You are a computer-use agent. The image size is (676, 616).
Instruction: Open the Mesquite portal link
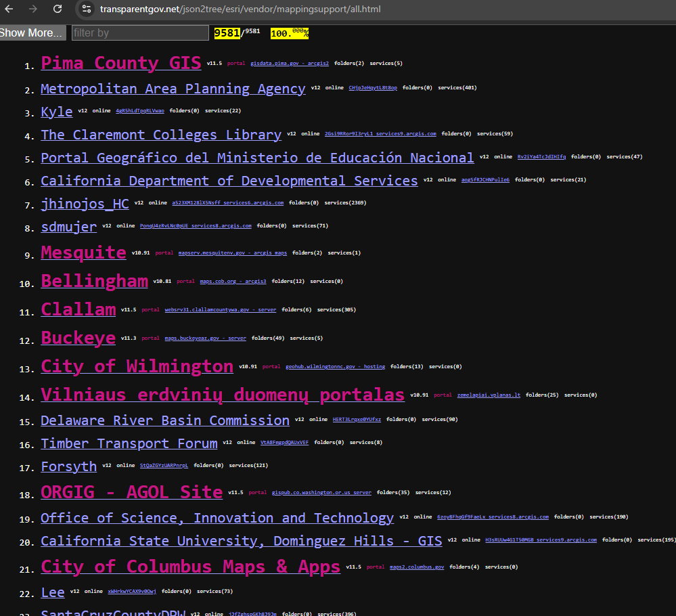click(83, 252)
